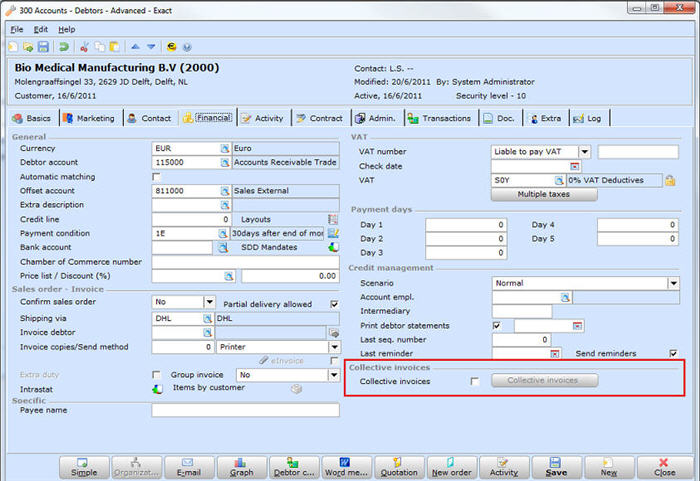Open Invoice debtor lookup icon
This screenshot has width=700, height=481.
tap(207, 333)
